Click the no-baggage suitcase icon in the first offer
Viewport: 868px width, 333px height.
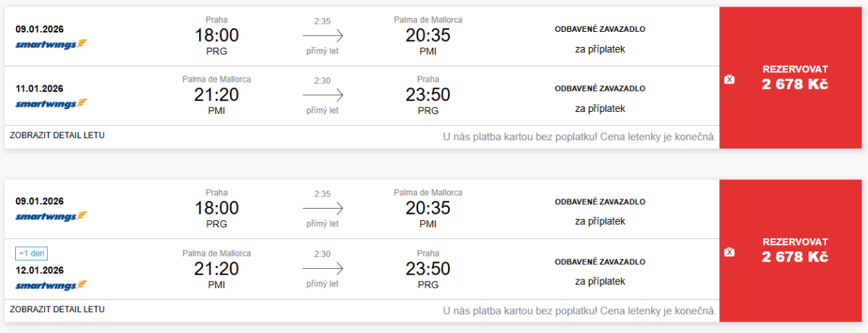729,79
